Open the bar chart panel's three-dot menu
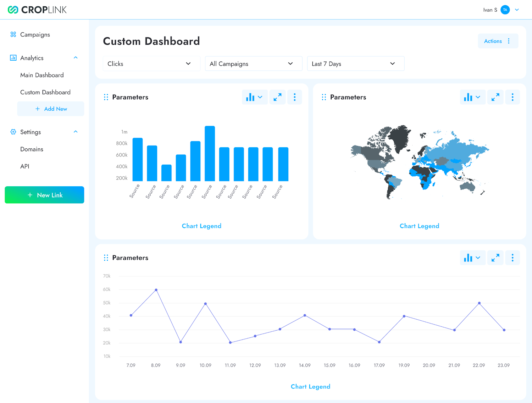This screenshot has height=403, width=532. pos(294,97)
